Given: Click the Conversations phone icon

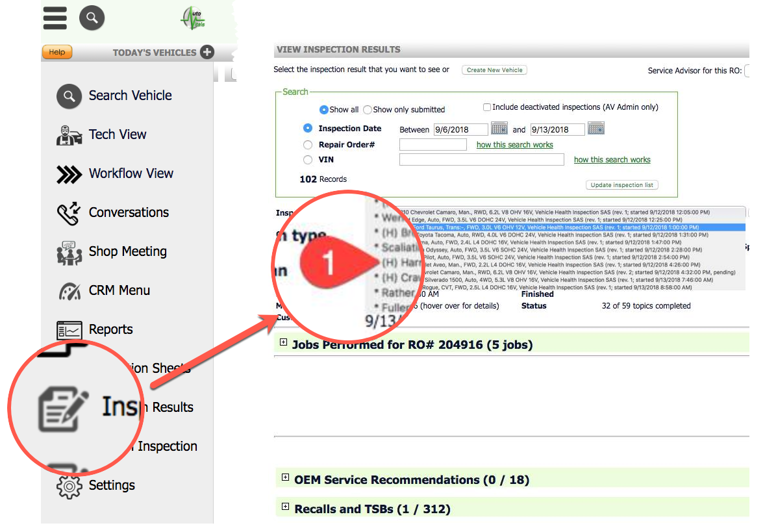Looking at the screenshot, I should [69, 213].
